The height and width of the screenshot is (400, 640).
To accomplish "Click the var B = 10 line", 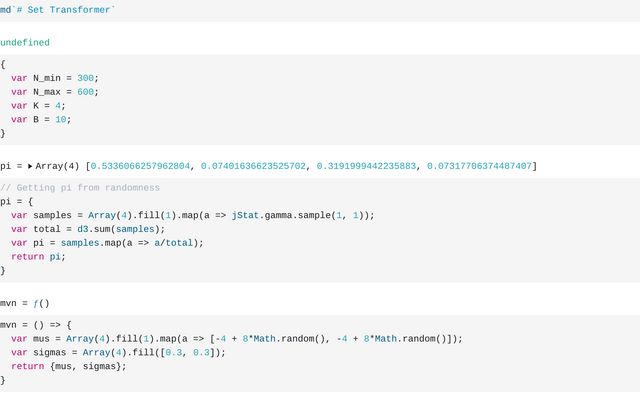I will tap(41, 119).
